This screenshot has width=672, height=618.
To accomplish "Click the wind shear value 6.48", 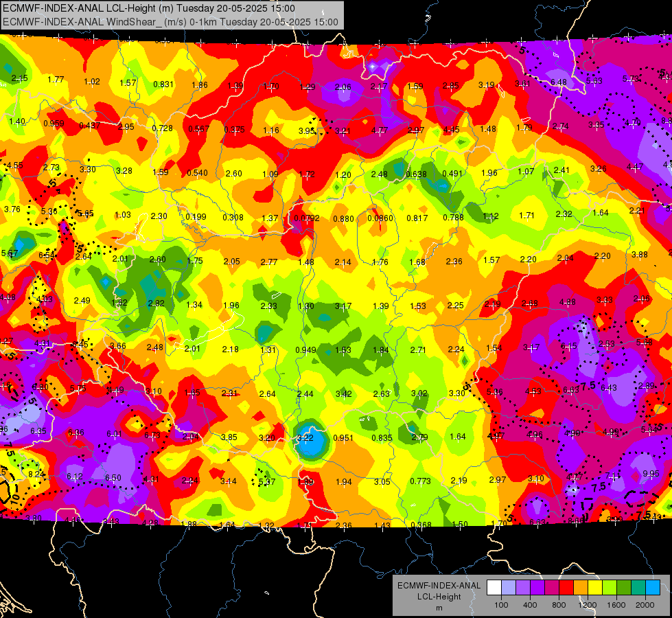I will (559, 82).
